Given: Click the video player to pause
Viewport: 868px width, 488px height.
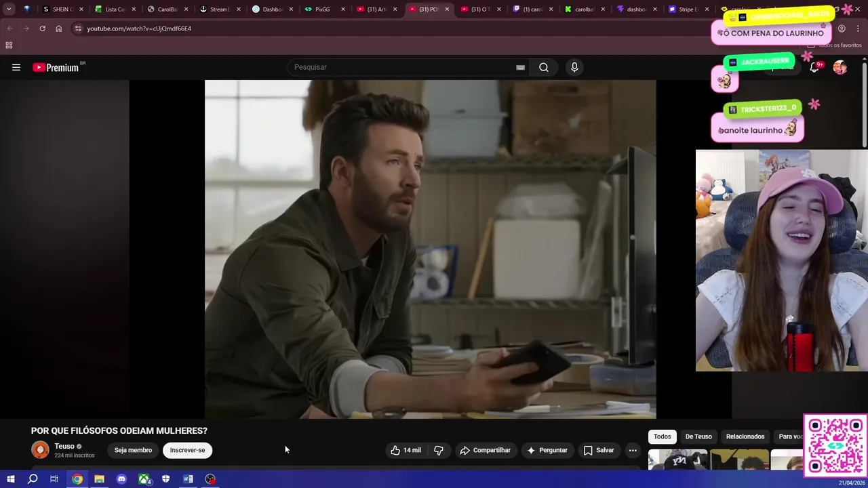Looking at the screenshot, I should point(430,249).
